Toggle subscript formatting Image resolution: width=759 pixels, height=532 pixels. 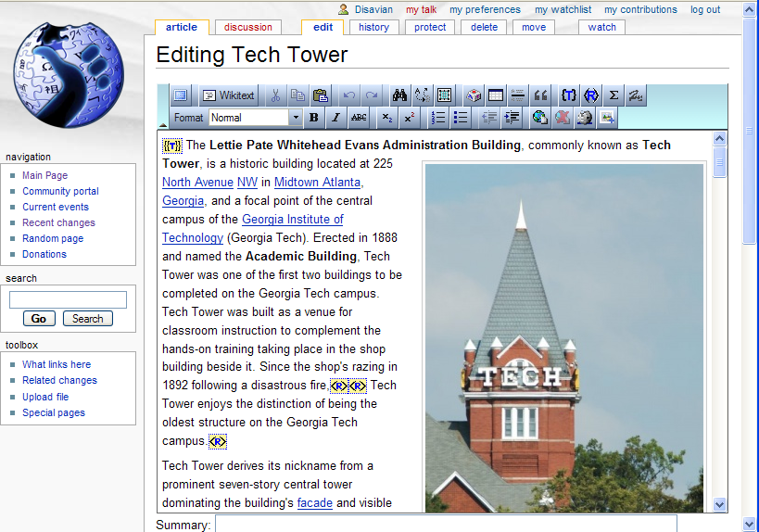(x=387, y=118)
